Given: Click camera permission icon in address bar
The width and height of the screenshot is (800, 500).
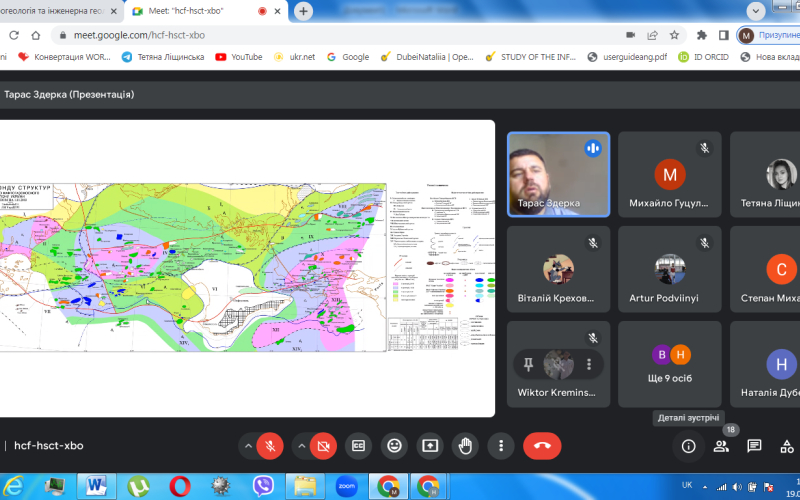Looking at the screenshot, I should 631,35.
